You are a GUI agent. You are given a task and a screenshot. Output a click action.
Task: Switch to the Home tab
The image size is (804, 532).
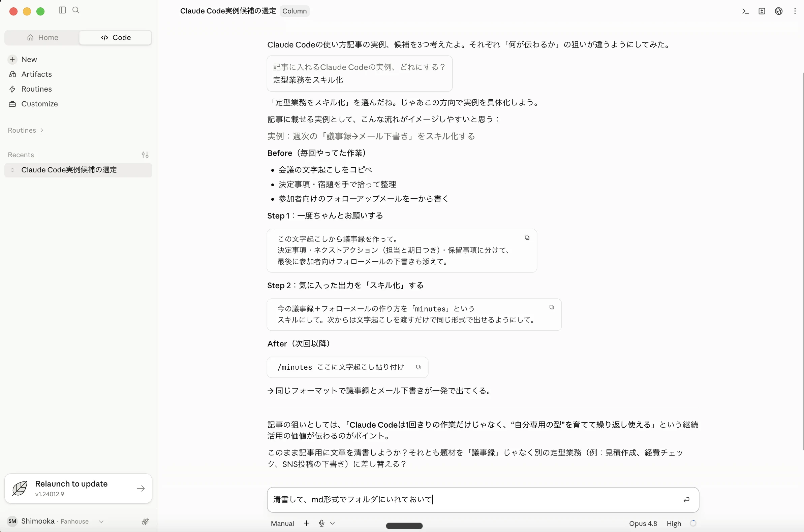coord(42,38)
